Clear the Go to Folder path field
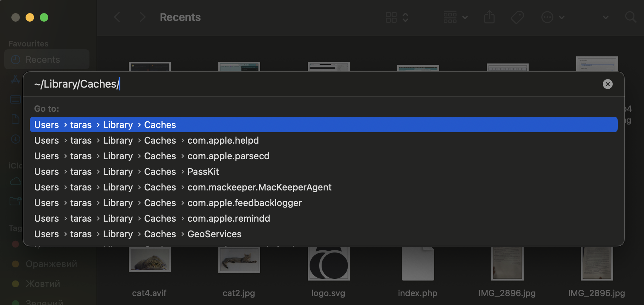Image resolution: width=644 pixels, height=305 pixels. point(607,84)
